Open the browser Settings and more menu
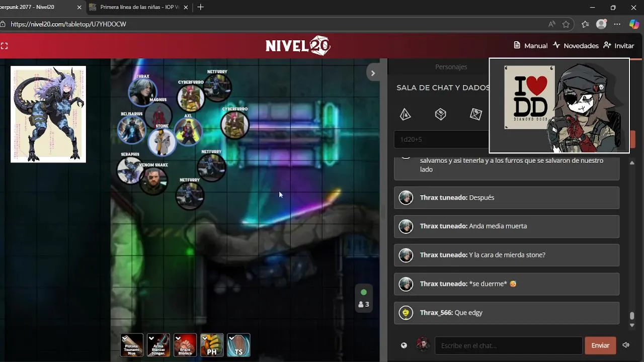This screenshot has height=362, width=644. [x=617, y=24]
